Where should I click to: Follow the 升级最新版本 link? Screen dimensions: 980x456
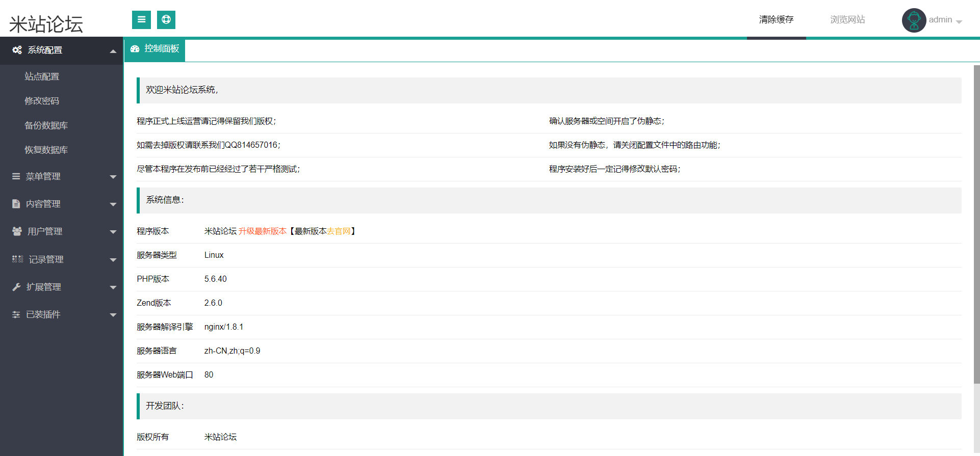click(262, 231)
